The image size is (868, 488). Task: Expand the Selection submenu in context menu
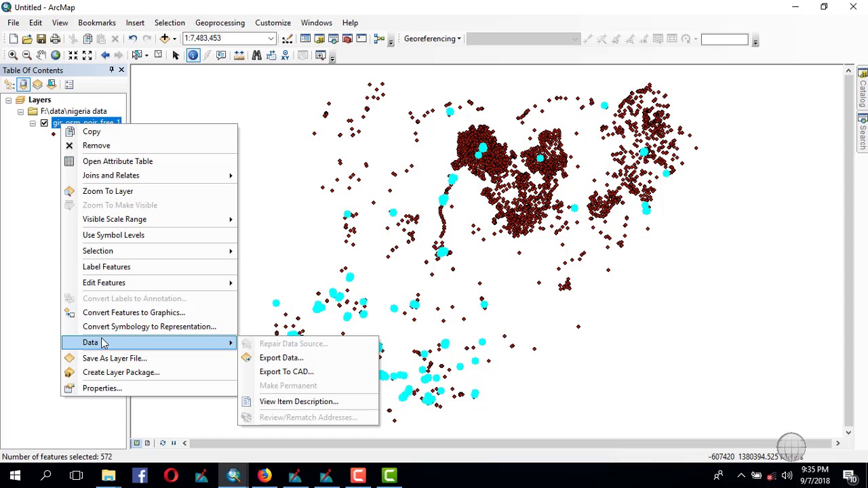[x=150, y=251]
